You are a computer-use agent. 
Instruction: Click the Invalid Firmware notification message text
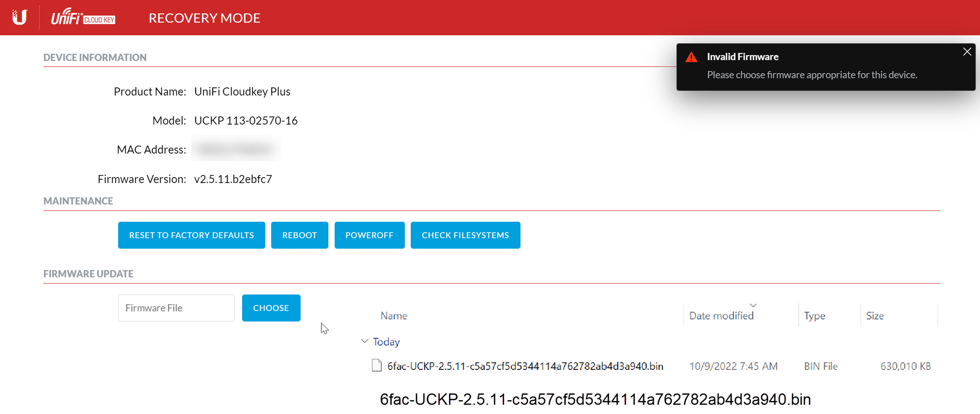(811, 75)
